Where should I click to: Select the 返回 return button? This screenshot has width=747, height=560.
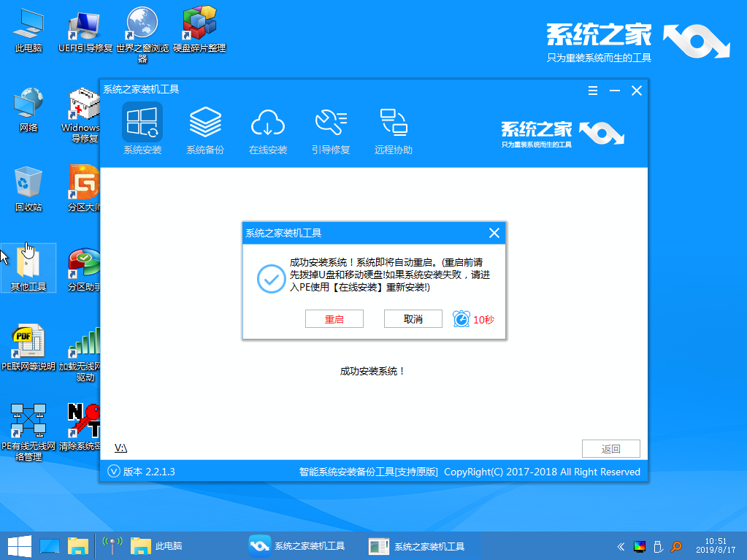[x=610, y=448]
